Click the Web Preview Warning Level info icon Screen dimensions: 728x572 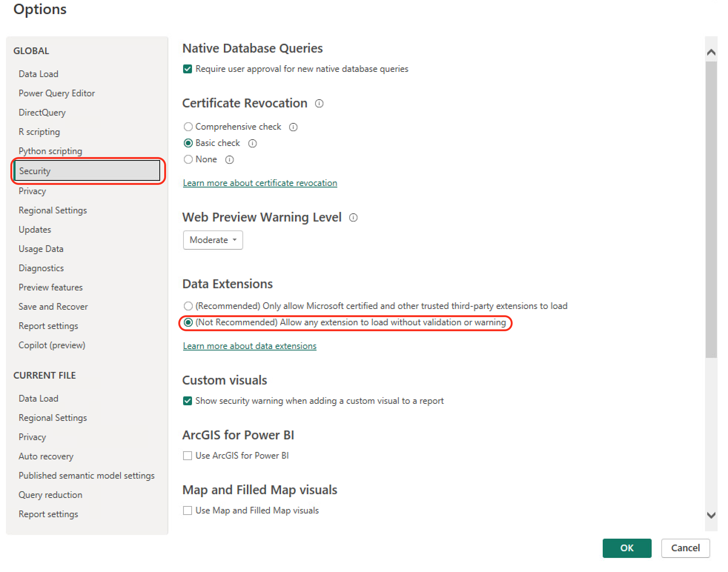coord(354,218)
